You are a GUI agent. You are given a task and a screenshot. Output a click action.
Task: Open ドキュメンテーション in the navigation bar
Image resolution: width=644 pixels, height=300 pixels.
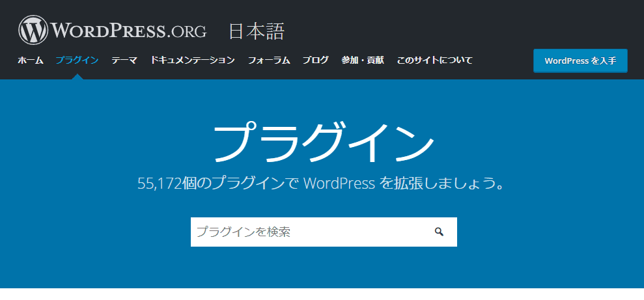pyautogui.click(x=193, y=61)
